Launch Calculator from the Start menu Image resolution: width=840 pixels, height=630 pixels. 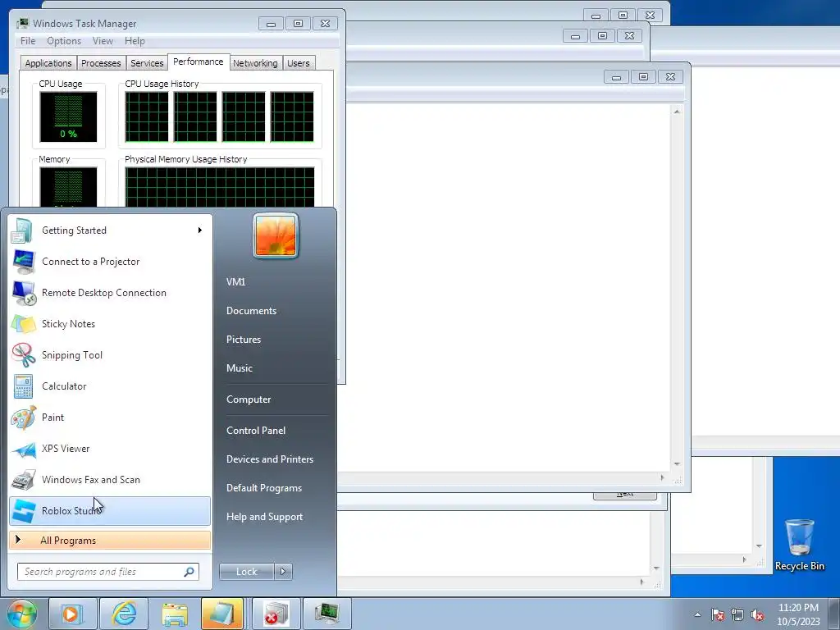click(110, 386)
